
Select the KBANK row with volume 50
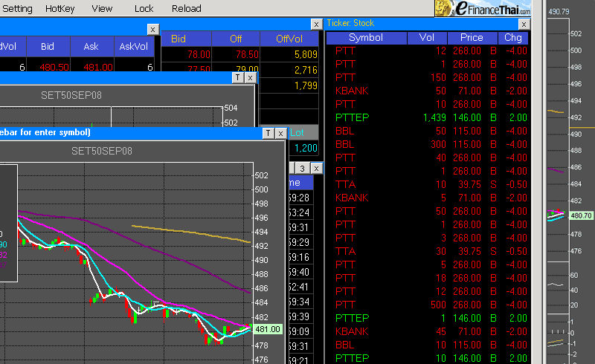click(427, 91)
